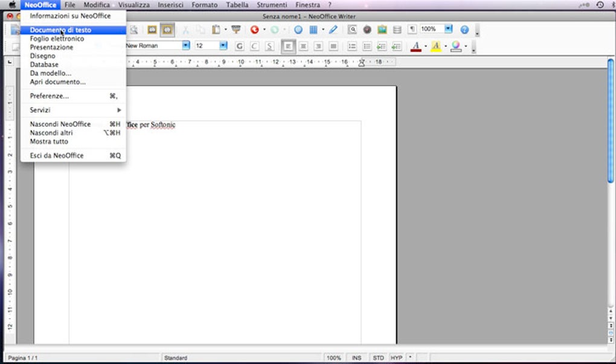Image resolution: width=616 pixels, height=364 pixels.
Task: Click the font size field showing 12
Action: point(207,45)
